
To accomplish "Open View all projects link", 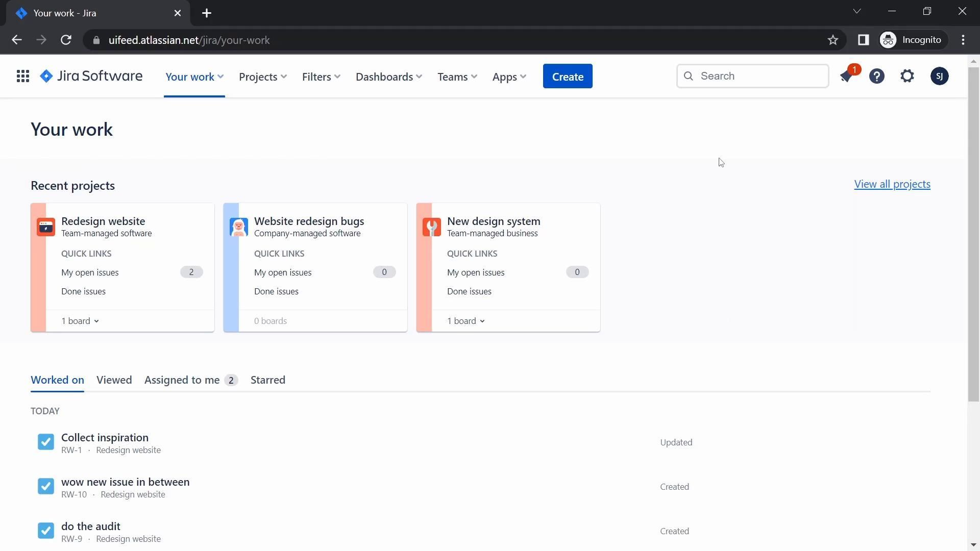I will tap(892, 184).
